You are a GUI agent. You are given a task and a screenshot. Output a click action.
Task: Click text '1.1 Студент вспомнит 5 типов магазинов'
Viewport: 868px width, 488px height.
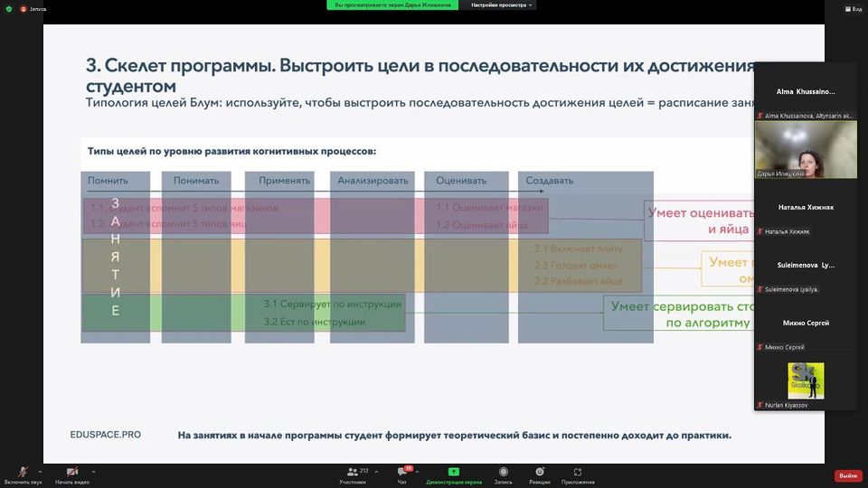184,208
